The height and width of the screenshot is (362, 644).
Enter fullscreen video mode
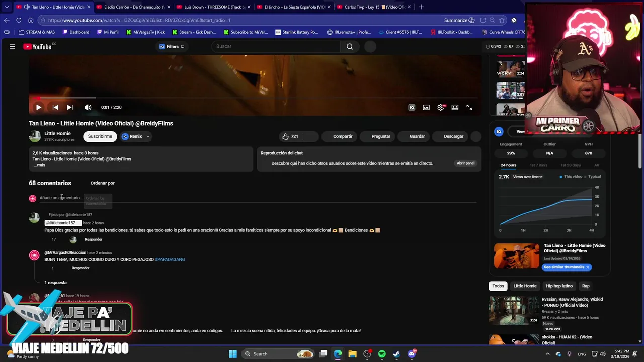tap(469, 107)
